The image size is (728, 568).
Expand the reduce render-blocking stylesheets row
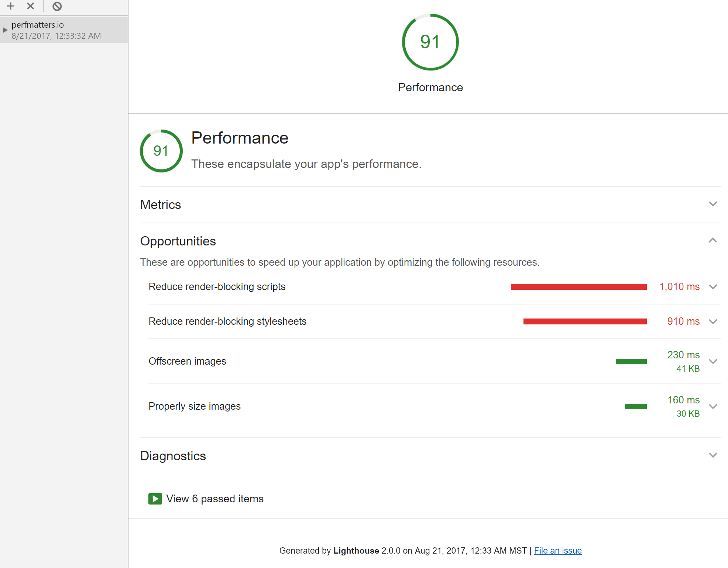click(x=714, y=321)
